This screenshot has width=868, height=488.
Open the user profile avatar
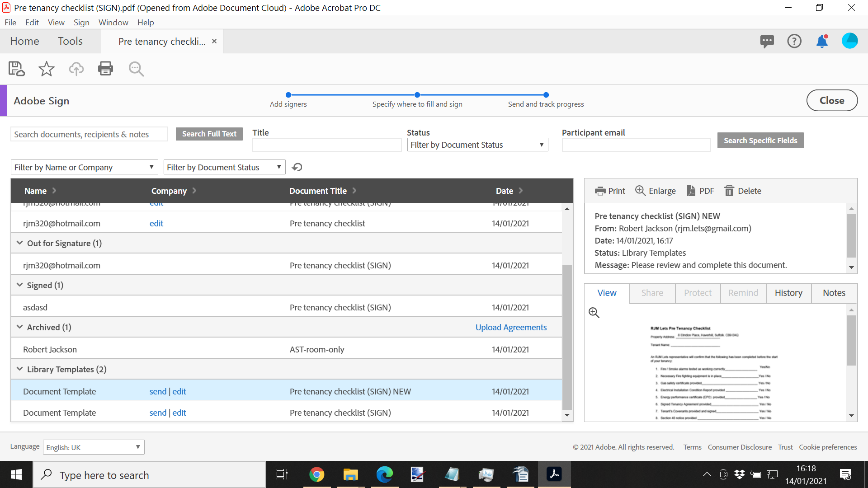click(x=850, y=41)
